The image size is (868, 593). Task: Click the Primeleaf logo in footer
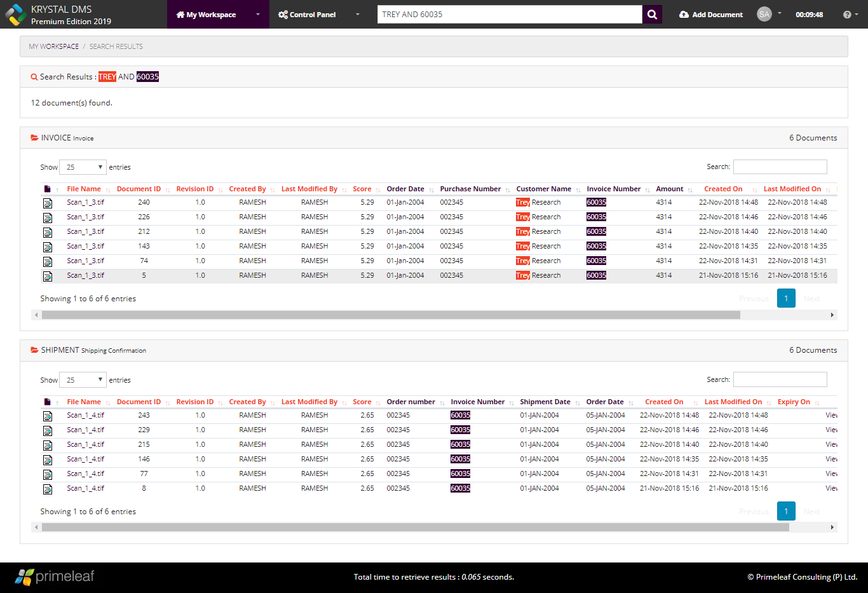tap(55, 576)
